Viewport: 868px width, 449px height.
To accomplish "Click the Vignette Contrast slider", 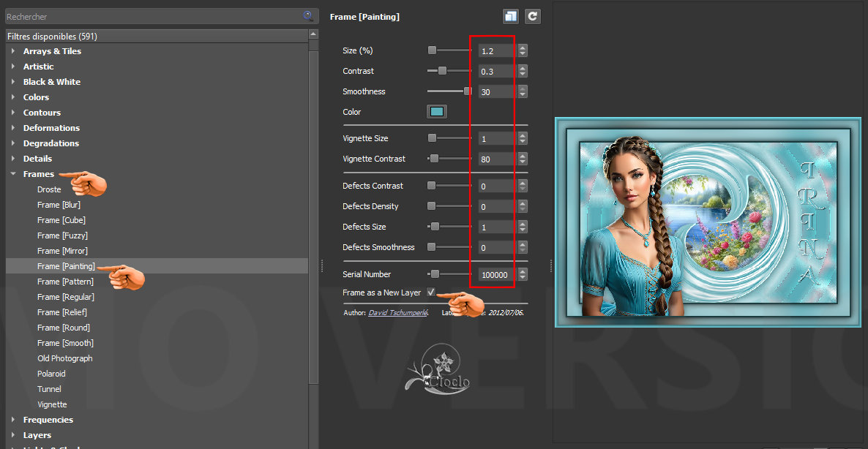I will pos(449,159).
